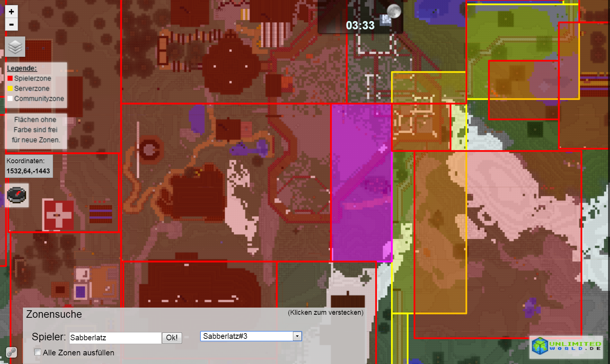This screenshot has width=610, height=364.
Task: Hide the panel via Klicken zum verstecken
Action: point(326,312)
